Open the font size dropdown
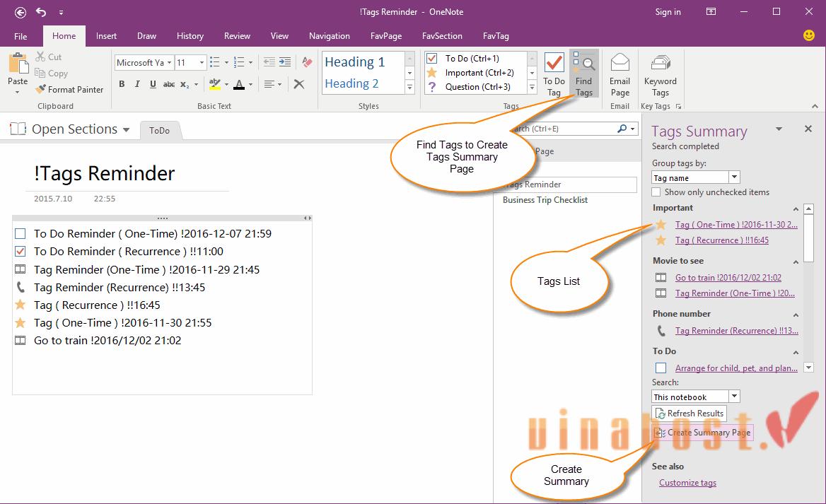This screenshot has width=826, height=504. tap(202, 63)
